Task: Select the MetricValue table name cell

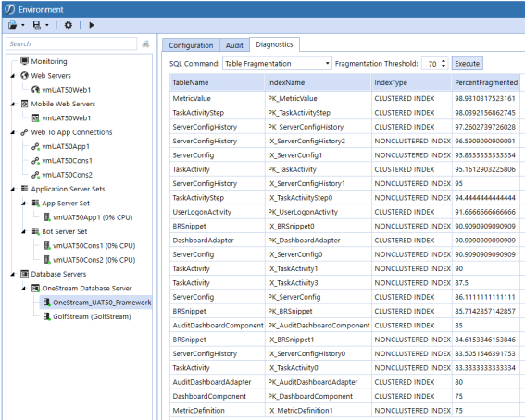Action: tap(218, 99)
